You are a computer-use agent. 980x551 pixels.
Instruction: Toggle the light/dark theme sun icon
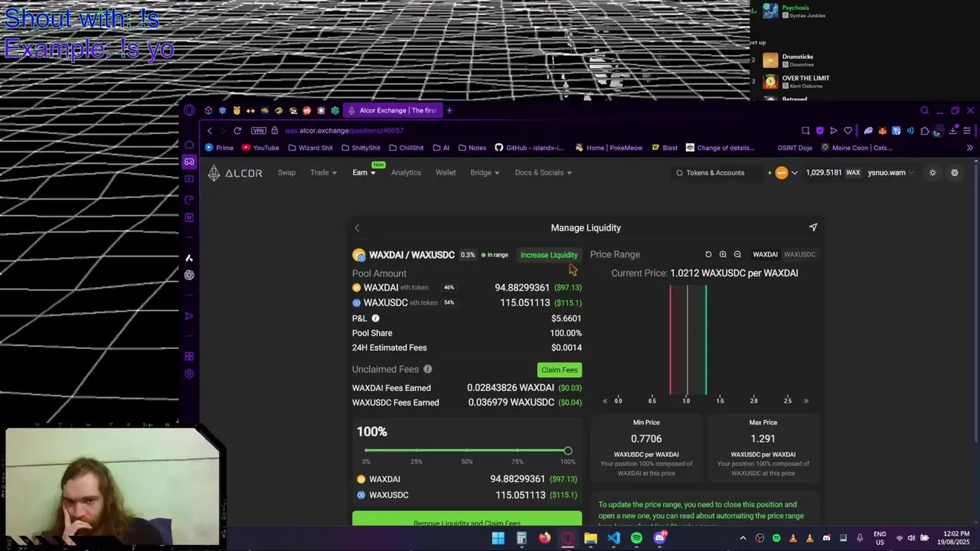[933, 173]
